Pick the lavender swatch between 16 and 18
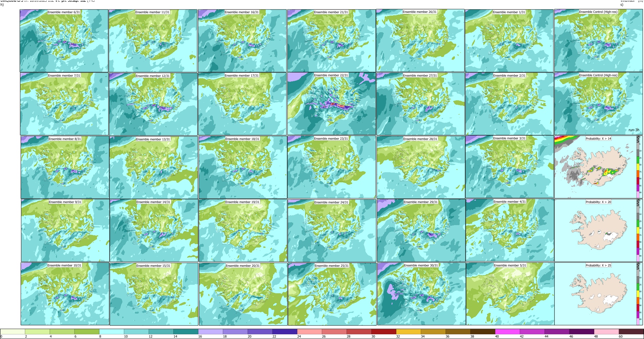Image resolution: width=644 pixels, height=339 pixels. coord(210,332)
